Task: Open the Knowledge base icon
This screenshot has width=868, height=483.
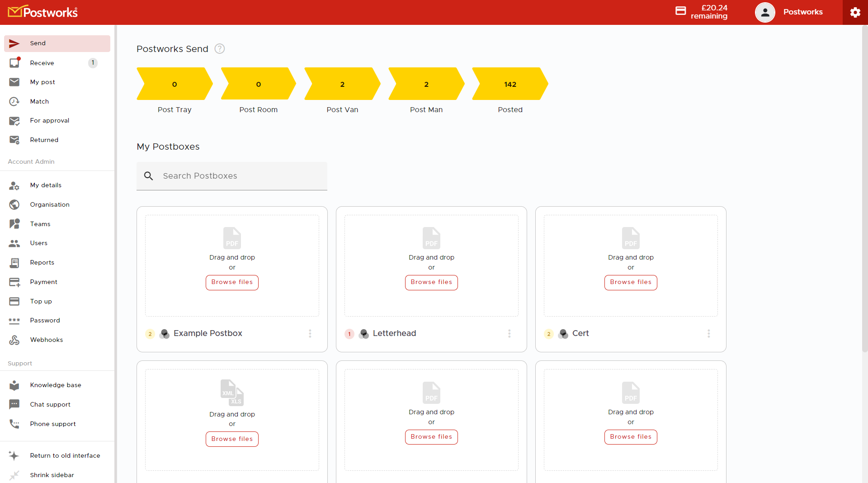Action: (x=14, y=385)
